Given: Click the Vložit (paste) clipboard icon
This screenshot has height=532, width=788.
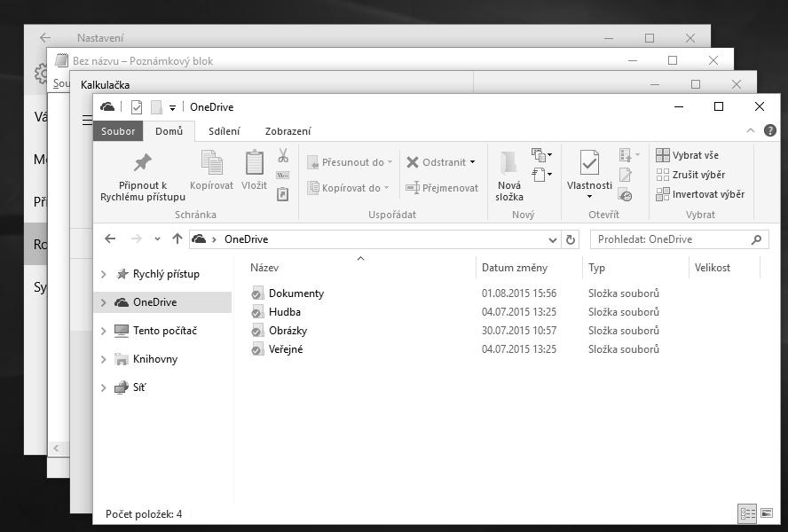Looking at the screenshot, I should [x=255, y=163].
